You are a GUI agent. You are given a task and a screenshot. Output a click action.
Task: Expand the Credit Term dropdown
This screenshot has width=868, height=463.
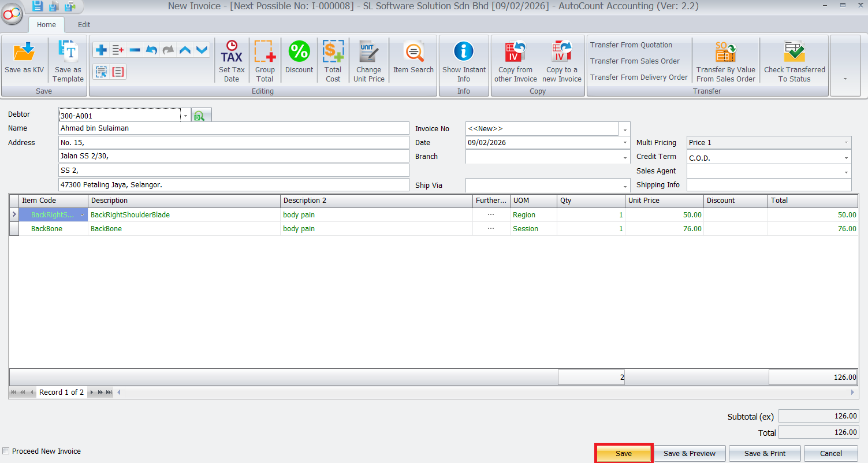point(846,157)
